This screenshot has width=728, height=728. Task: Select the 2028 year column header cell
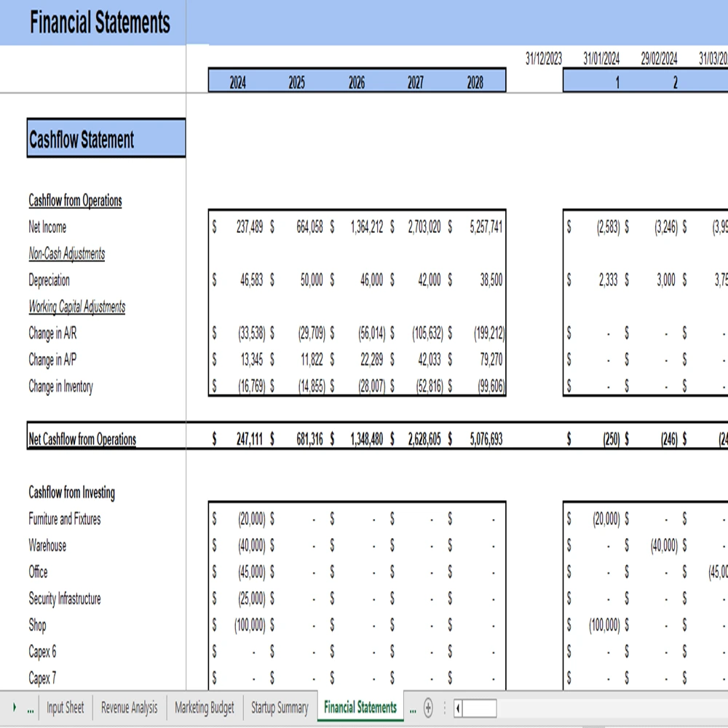point(475,82)
